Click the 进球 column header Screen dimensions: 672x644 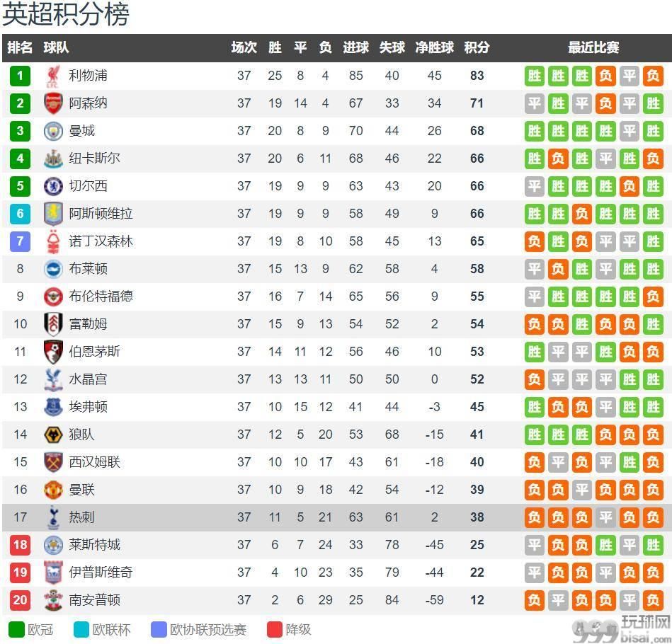[355, 47]
